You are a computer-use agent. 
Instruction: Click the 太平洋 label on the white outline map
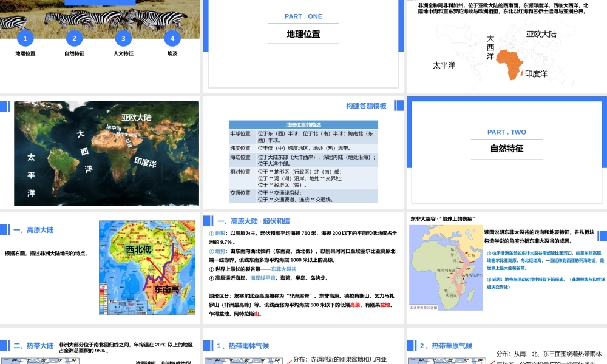click(x=444, y=65)
